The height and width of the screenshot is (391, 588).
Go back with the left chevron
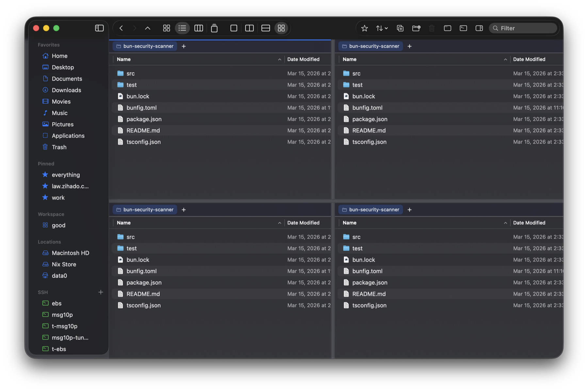[x=121, y=28]
